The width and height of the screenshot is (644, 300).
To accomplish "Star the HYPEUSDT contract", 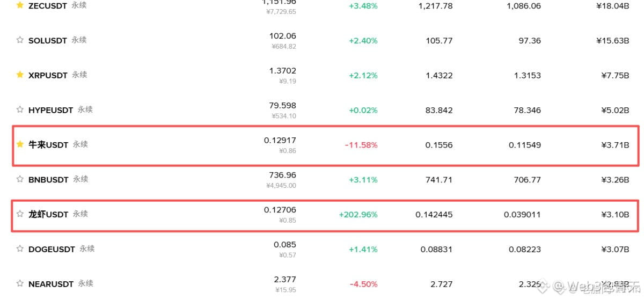I will pos(20,109).
